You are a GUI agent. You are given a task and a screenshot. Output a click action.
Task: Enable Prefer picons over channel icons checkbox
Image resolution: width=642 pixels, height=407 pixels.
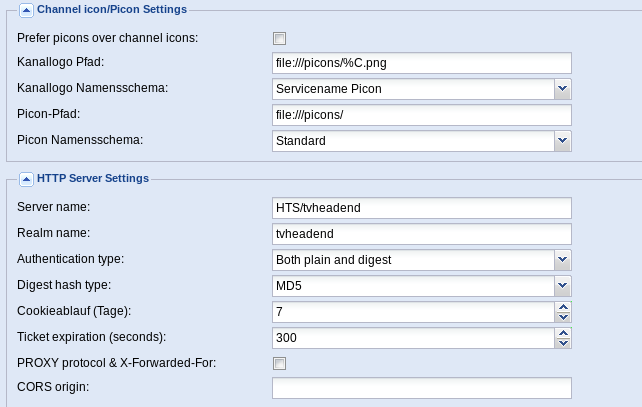point(279,38)
